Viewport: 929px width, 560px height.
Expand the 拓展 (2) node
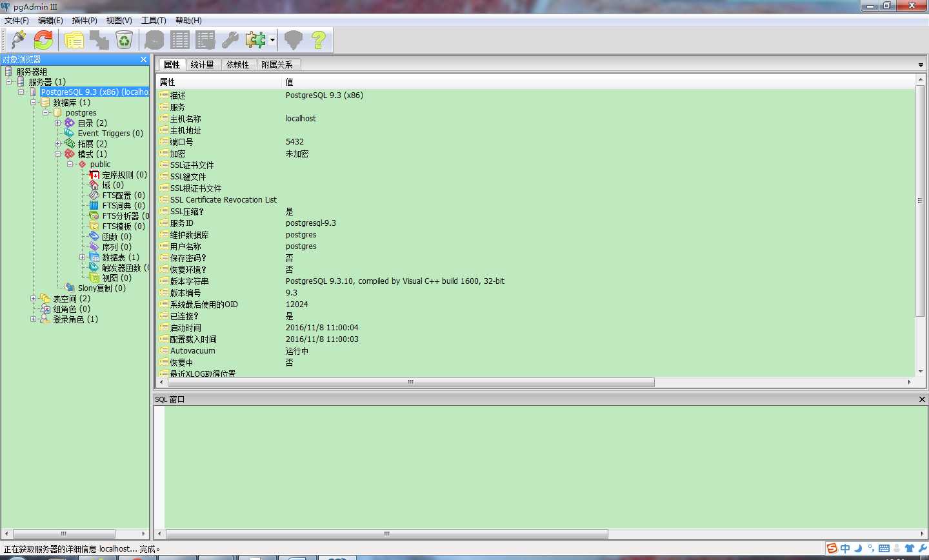click(x=58, y=144)
